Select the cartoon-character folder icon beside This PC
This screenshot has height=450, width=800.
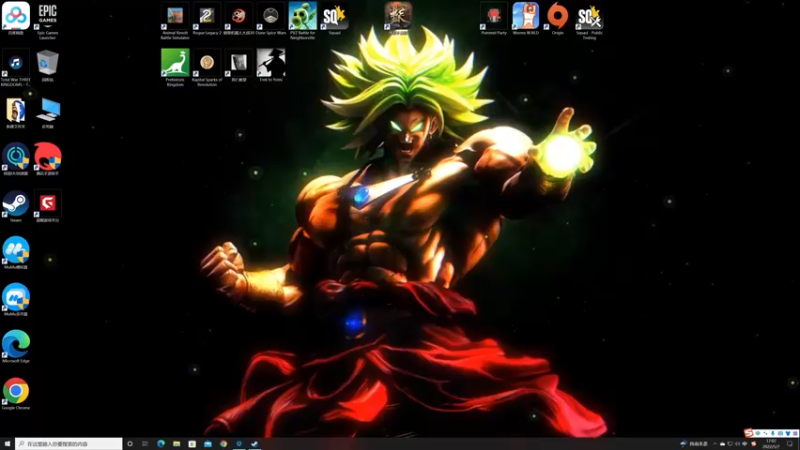(16, 112)
